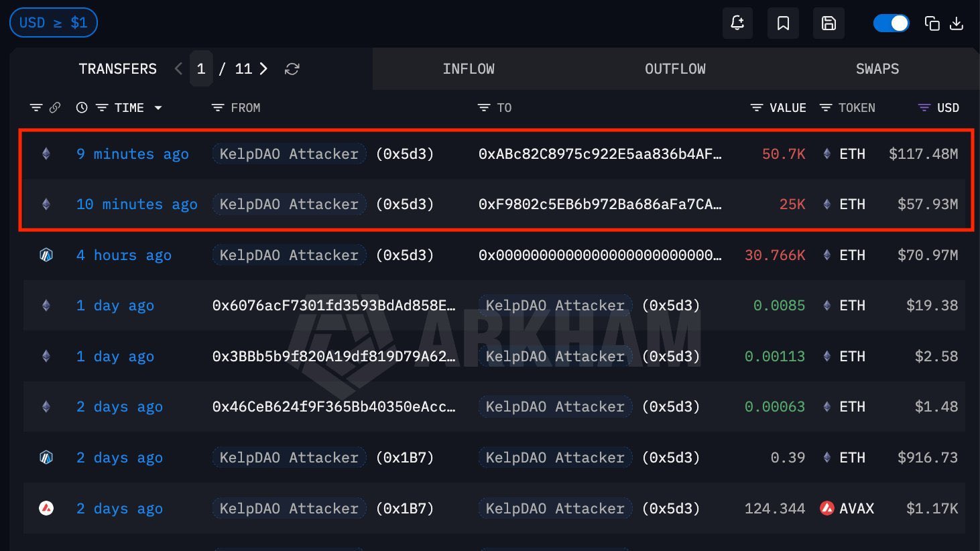Click the ETH token icon in the 50.7K row
The height and width of the screenshot is (551, 980).
(827, 154)
